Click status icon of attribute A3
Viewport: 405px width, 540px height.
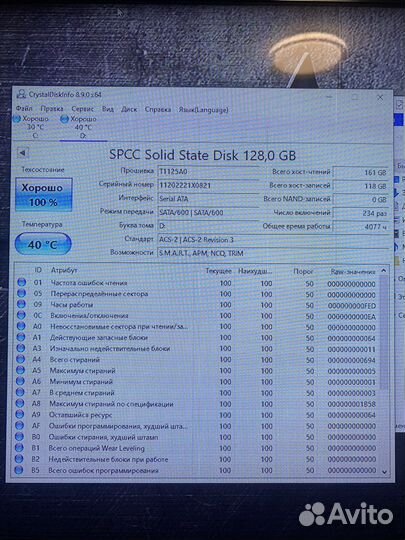click(x=21, y=348)
